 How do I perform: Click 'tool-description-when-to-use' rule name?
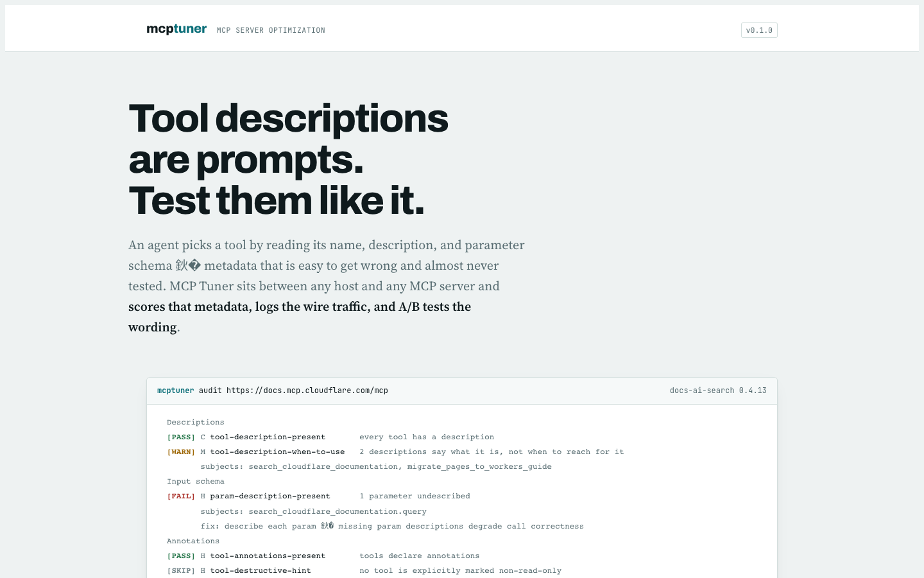(x=277, y=451)
